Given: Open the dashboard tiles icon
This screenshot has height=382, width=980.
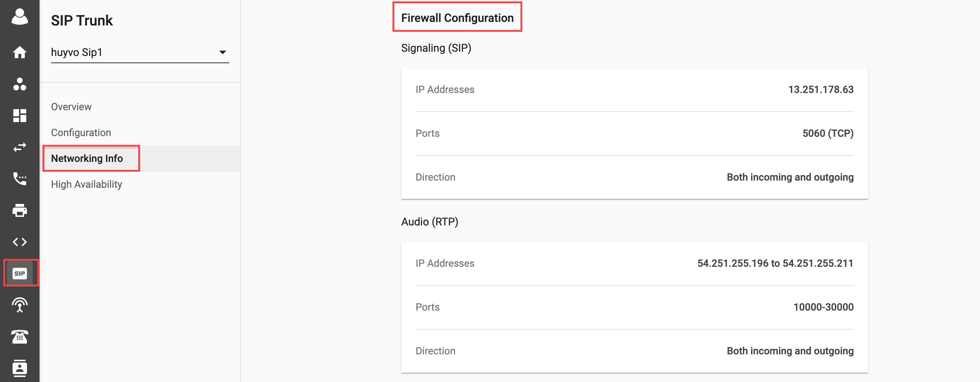Looking at the screenshot, I should pyautogui.click(x=20, y=116).
